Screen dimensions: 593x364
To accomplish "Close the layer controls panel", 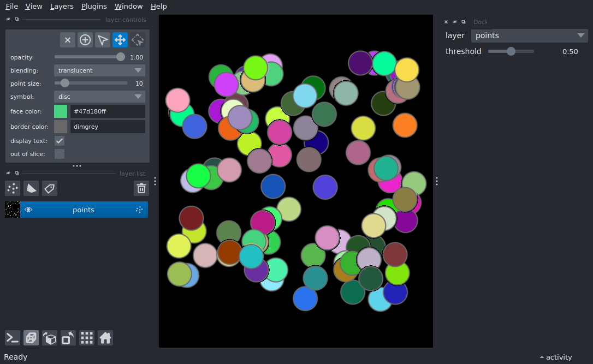I will pyautogui.click(x=8, y=19).
